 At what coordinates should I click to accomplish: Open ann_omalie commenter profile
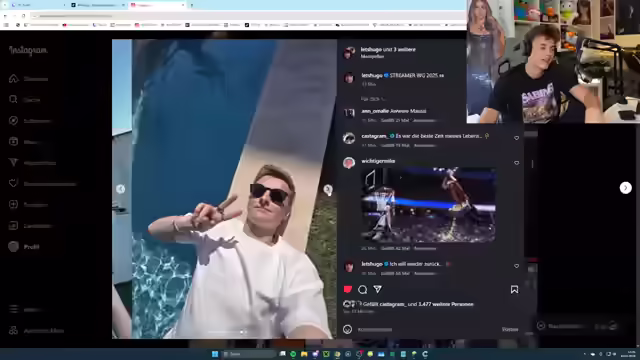pyautogui.click(x=375, y=111)
